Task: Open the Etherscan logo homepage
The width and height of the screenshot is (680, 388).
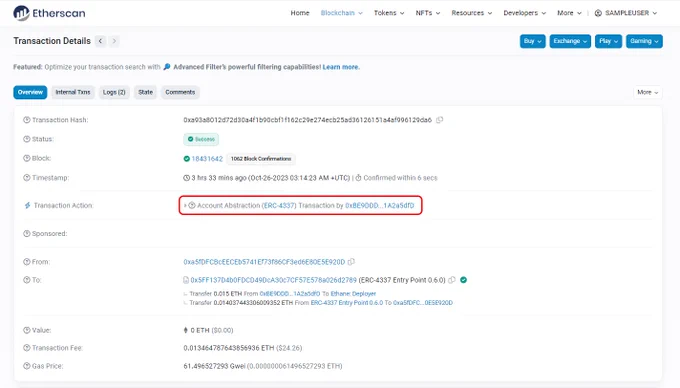Action: [49, 13]
